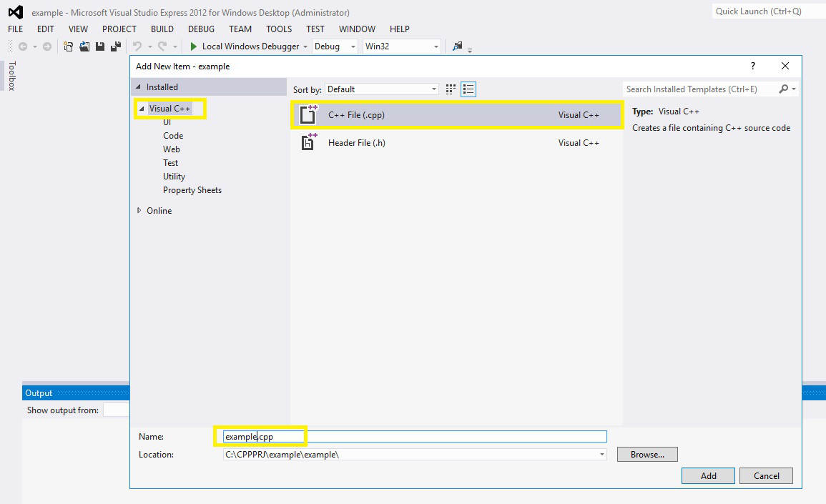Click the New Project toolbar icon
This screenshot has width=826, height=504.
pyautogui.click(x=69, y=47)
